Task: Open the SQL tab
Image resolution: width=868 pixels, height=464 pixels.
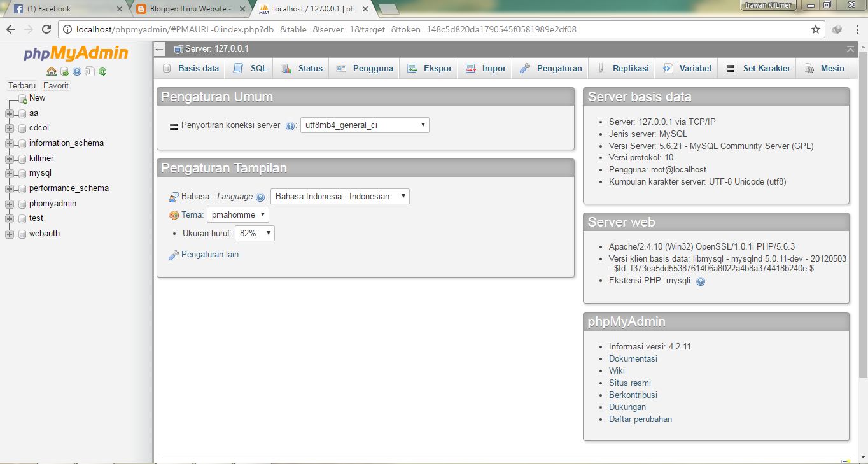Action: (249, 67)
